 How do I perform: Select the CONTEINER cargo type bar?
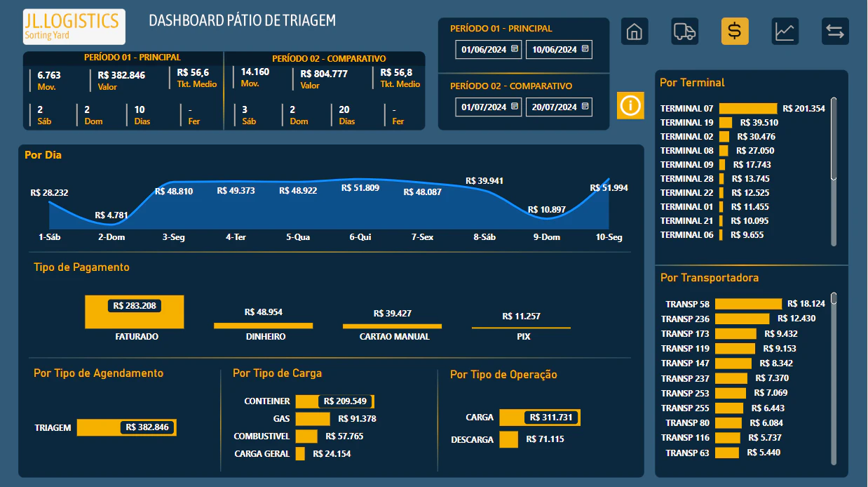pos(334,401)
